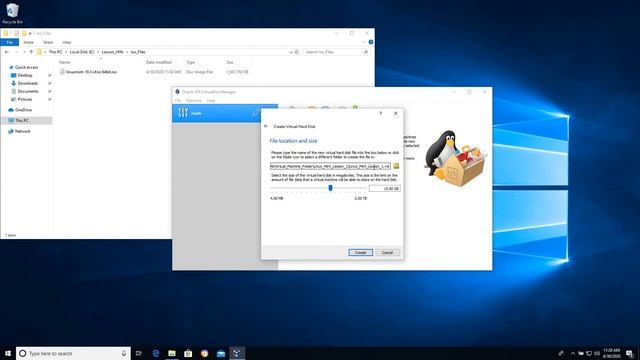Open the Mail app from the taskbar

(x=221, y=353)
